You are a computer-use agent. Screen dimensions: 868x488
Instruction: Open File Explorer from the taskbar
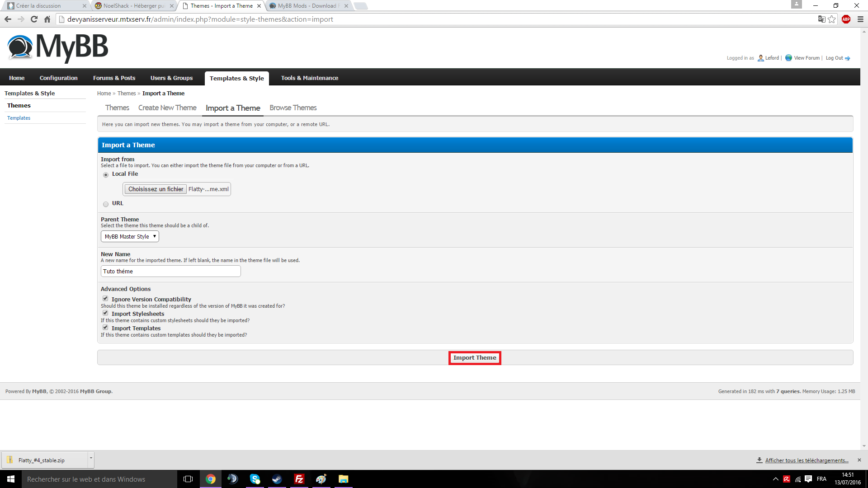(343, 479)
